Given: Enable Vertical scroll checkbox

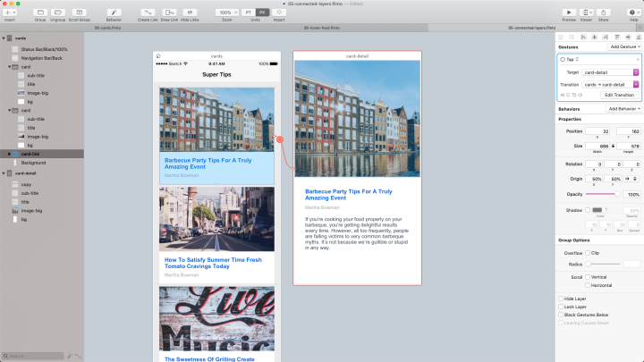Looking at the screenshot, I should tap(588, 277).
